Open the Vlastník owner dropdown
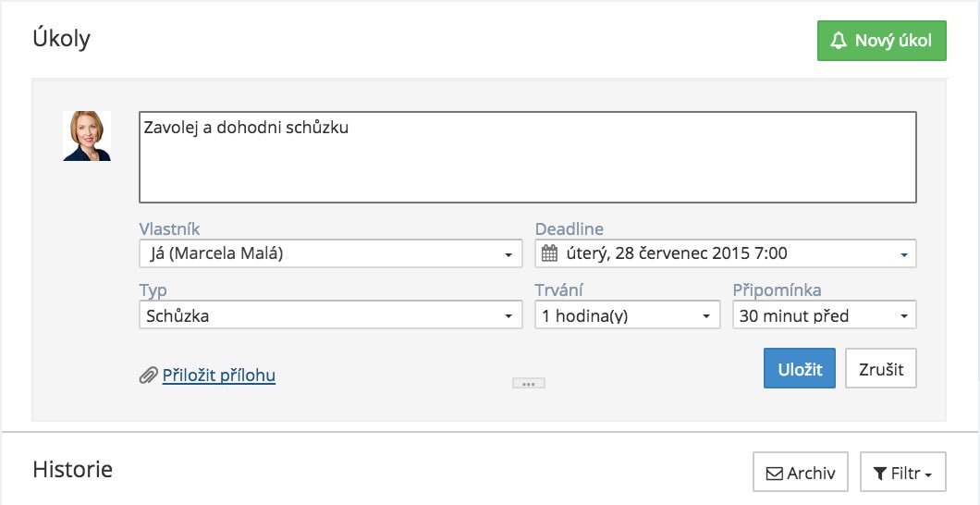Image resolution: width=980 pixels, height=505 pixels. click(331, 253)
